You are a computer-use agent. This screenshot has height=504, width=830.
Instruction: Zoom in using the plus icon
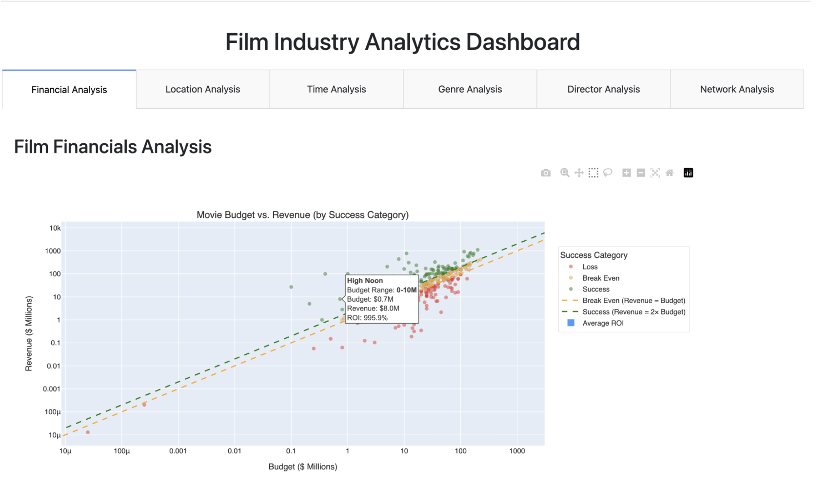pyautogui.click(x=626, y=173)
